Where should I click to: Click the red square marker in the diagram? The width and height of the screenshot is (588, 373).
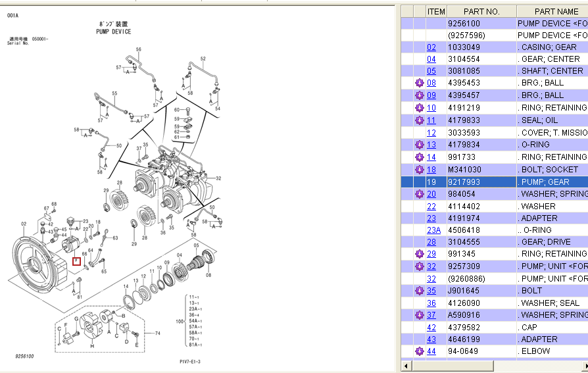click(76, 261)
